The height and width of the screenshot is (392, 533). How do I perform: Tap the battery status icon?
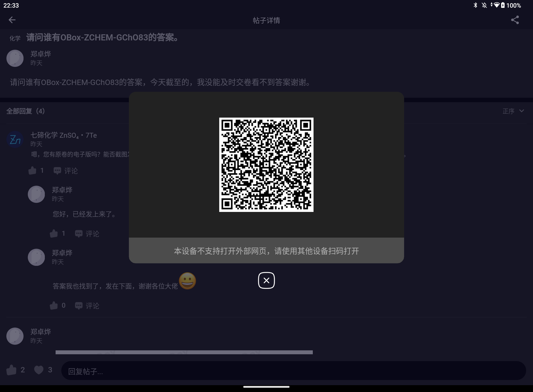coord(503,5)
